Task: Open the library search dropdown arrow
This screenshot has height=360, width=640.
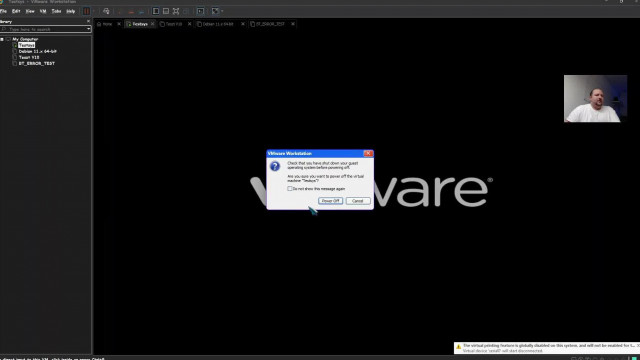Action: pyautogui.click(x=89, y=29)
